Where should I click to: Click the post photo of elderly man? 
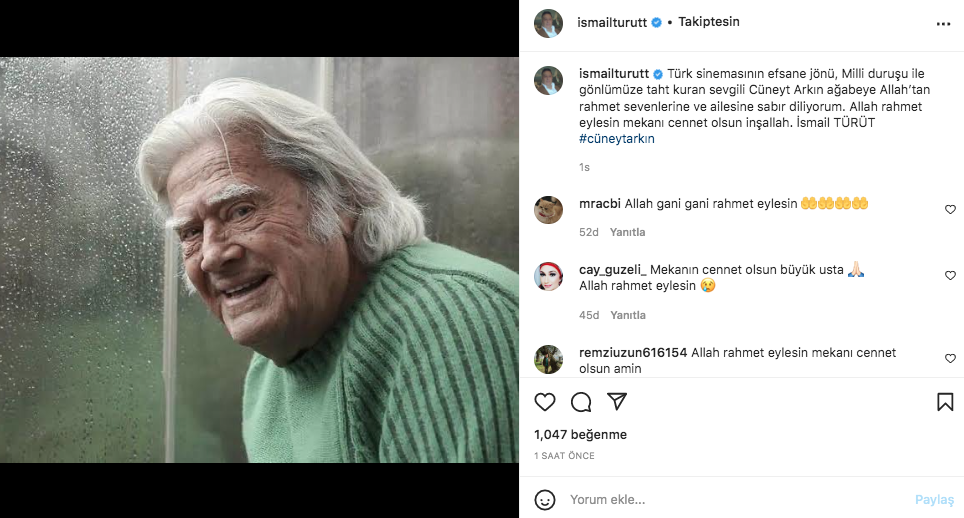coord(260,260)
